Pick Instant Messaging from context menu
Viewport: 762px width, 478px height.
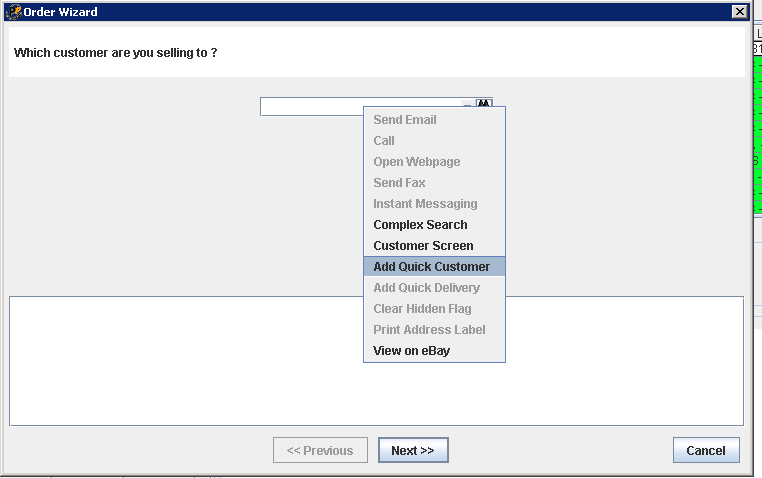pos(425,204)
